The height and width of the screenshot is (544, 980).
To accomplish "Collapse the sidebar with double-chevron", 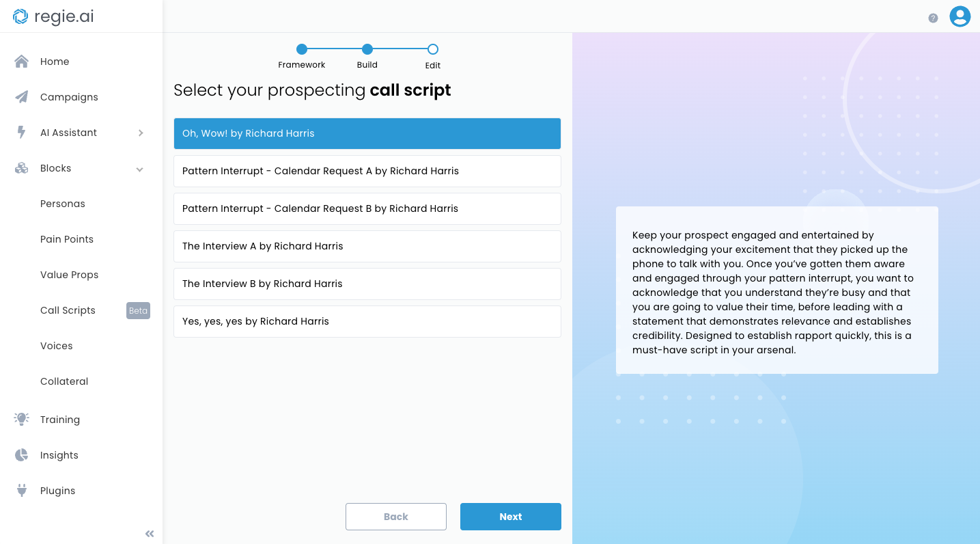I will point(150,534).
